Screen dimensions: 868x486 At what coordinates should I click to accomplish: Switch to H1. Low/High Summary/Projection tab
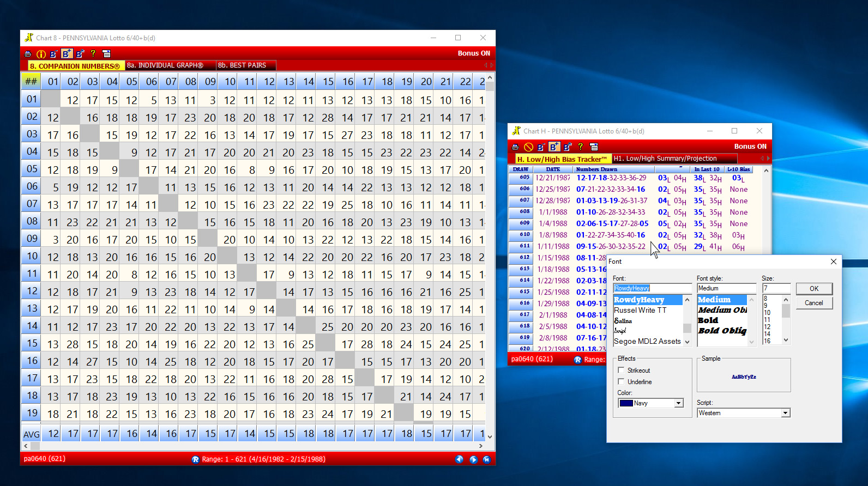point(674,159)
